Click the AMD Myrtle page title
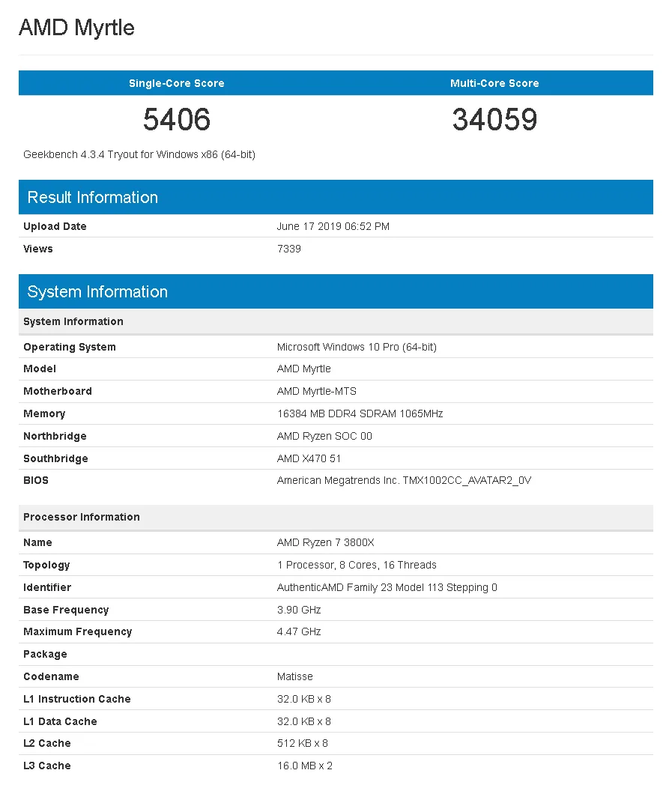Viewport: 672px width, 788px height. click(76, 28)
